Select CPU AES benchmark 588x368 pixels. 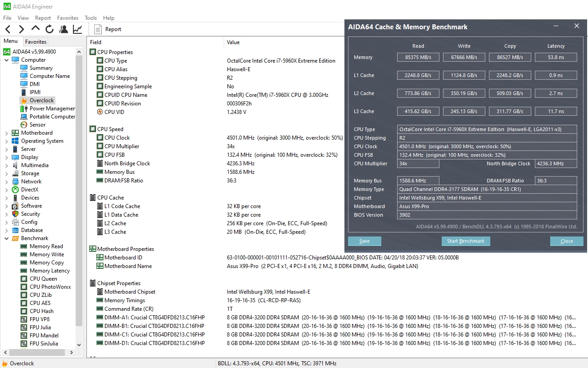(x=40, y=303)
